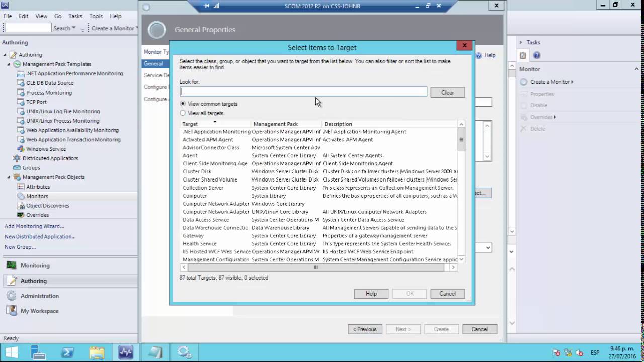Select Process Monitoring template icon

click(21, 93)
